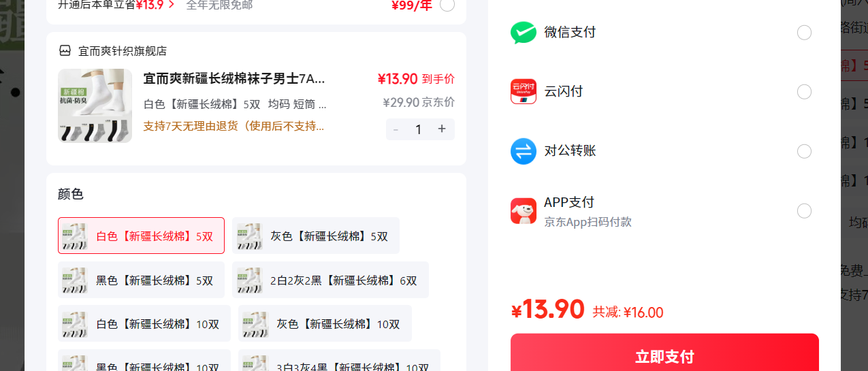Screen dimensions: 868x371
Task: Click the ¥13.90 到手价 price text
Action: coord(416,79)
